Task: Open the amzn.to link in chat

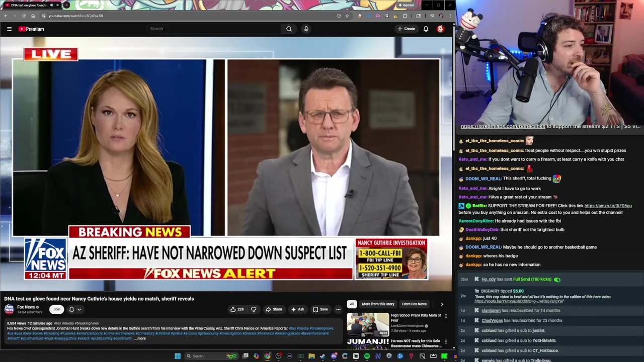Action: point(608,206)
